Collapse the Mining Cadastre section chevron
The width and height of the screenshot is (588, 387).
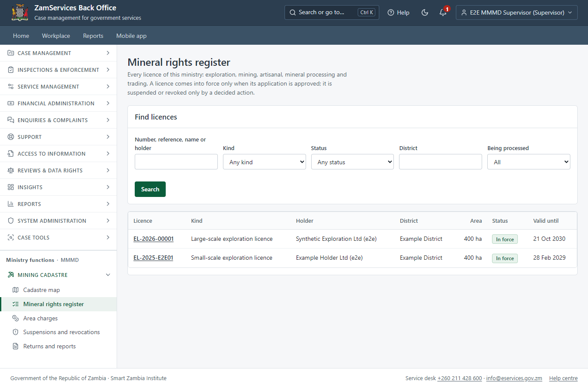pos(108,275)
